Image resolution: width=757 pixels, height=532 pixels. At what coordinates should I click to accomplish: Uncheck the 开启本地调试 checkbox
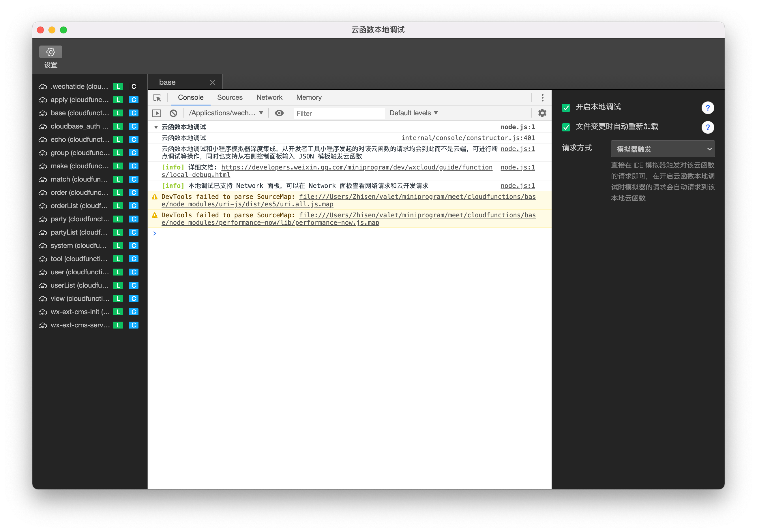566,108
